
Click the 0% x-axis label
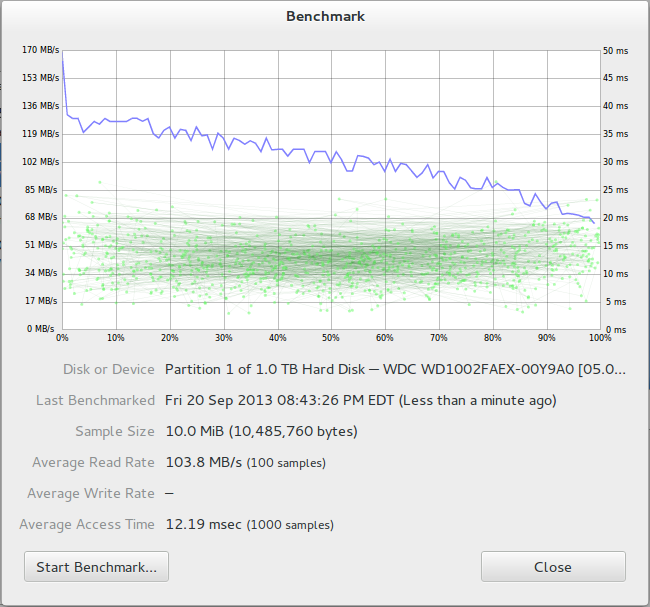(62, 337)
